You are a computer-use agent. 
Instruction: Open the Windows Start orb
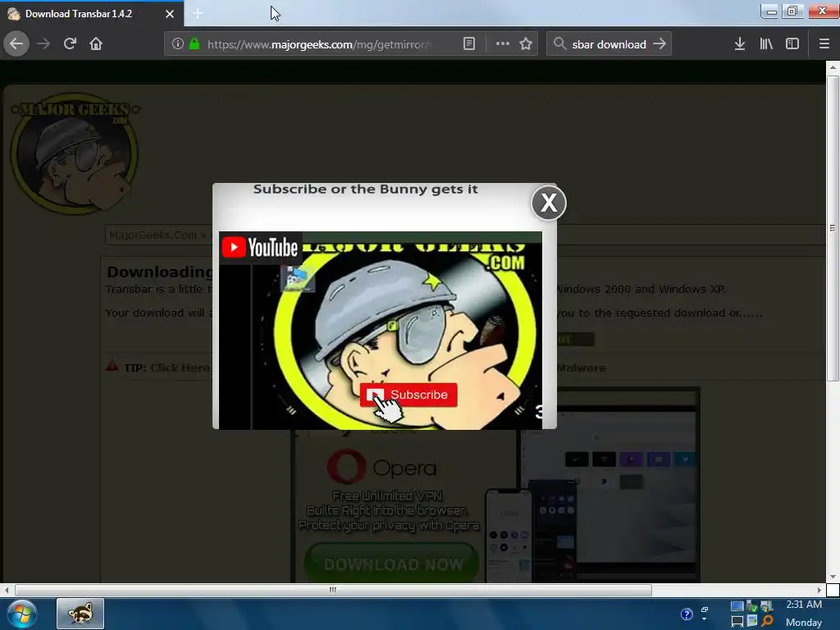[22, 614]
